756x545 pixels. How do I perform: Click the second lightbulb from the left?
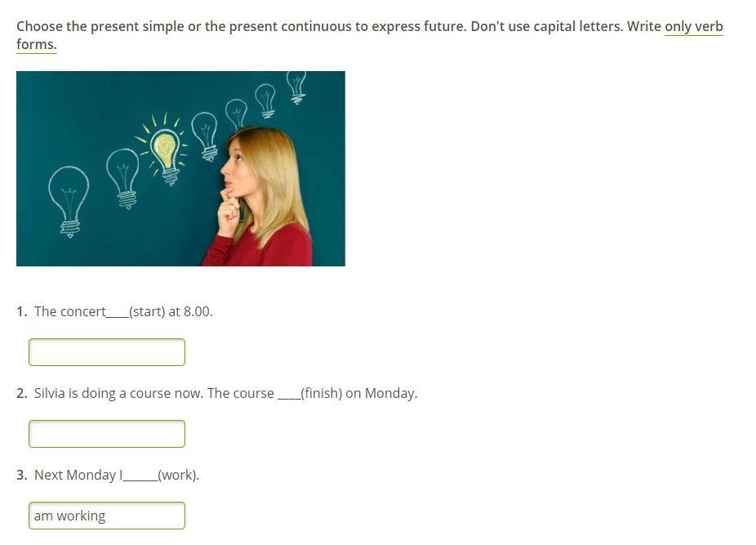point(122,175)
